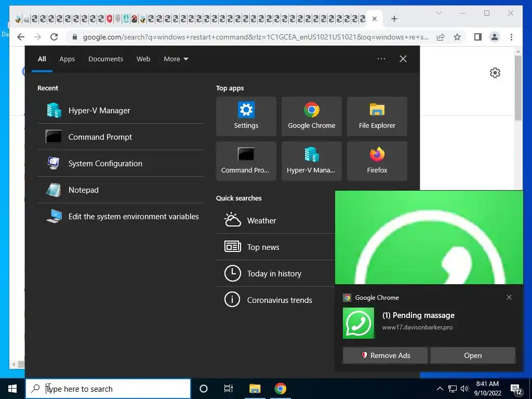Click Chrome's reload page button
The width and height of the screenshot is (532, 399).
[54, 37]
